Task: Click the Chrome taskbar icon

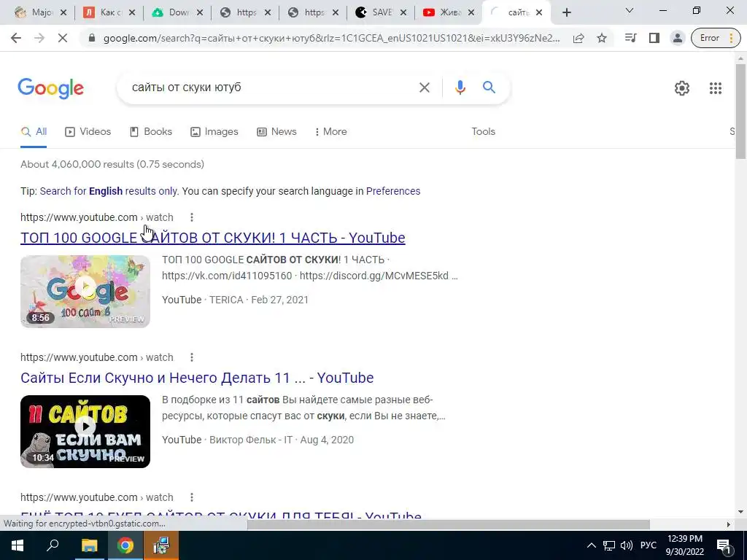Action: (x=125, y=545)
